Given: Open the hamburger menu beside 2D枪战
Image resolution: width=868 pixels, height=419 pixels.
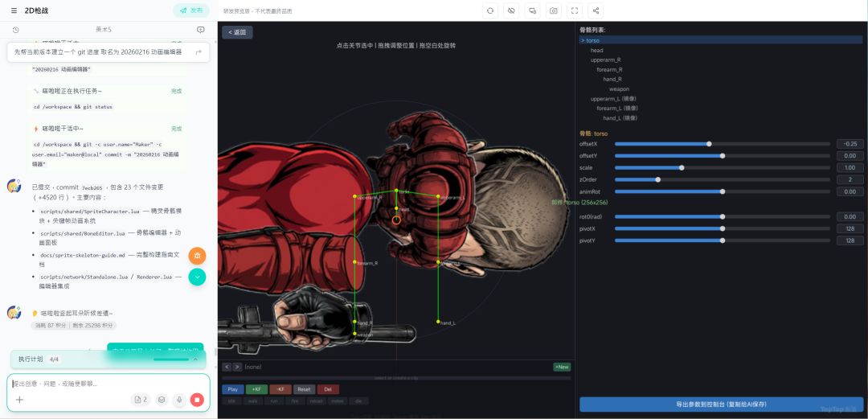Looking at the screenshot, I should click(x=14, y=10).
